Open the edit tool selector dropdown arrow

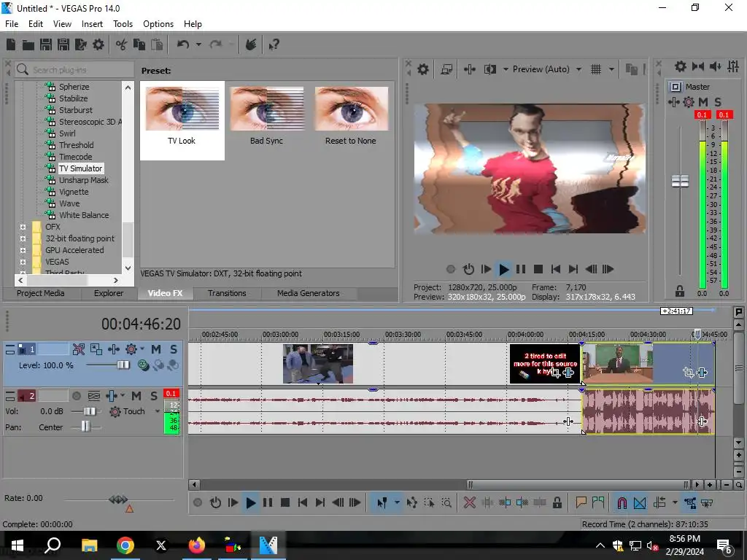(x=397, y=502)
